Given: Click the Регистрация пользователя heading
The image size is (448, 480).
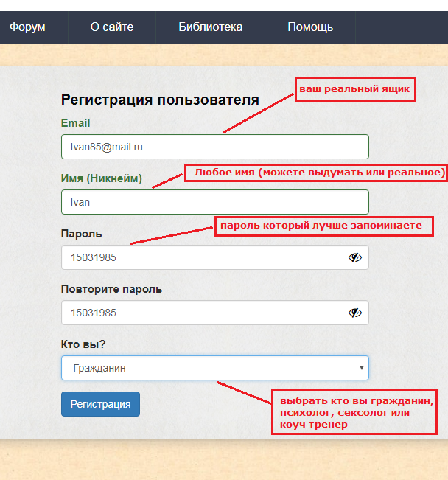Looking at the screenshot, I should [160, 100].
